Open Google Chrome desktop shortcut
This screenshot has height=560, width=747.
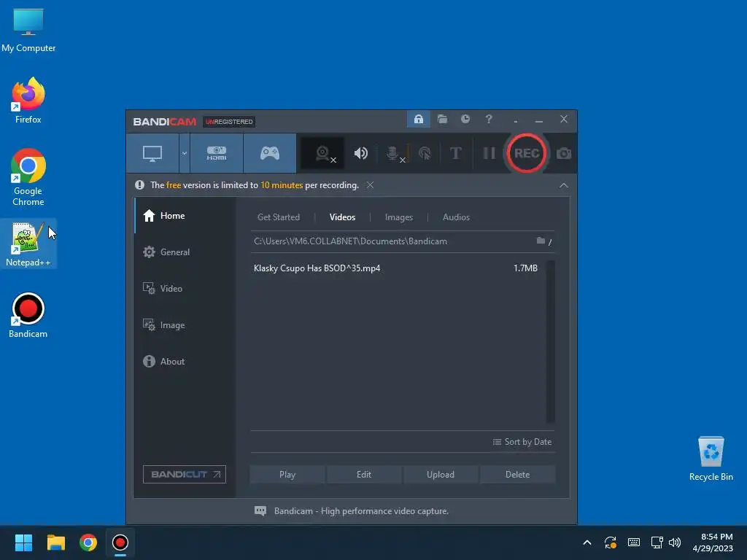[x=28, y=177]
